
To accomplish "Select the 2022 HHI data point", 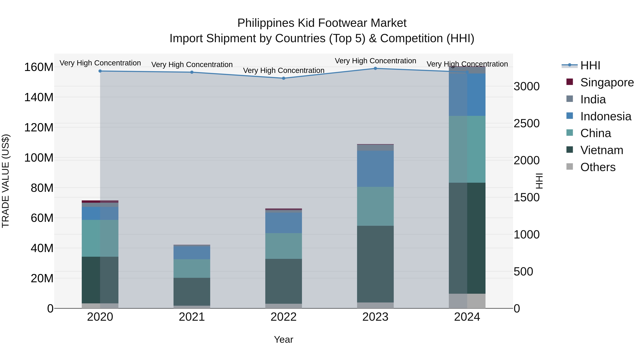I will coord(284,78).
